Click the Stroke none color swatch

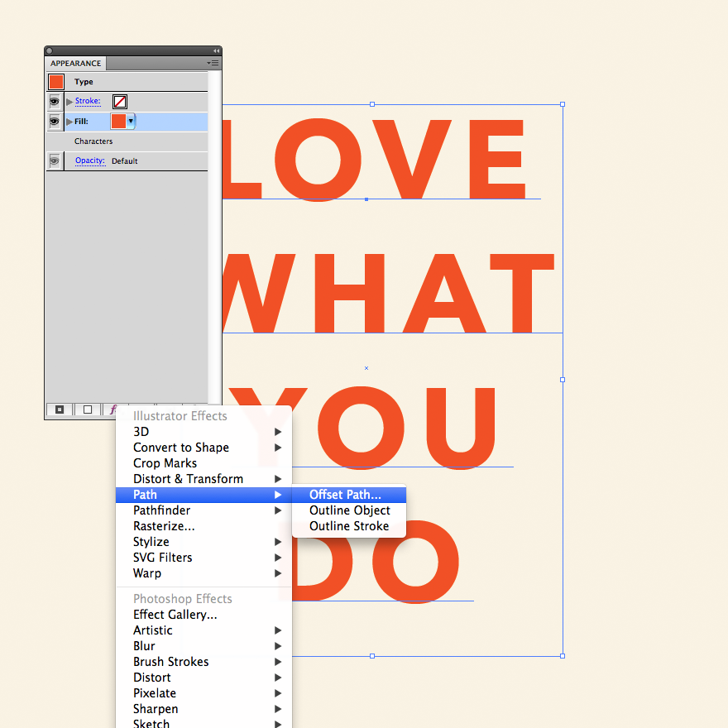click(120, 101)
